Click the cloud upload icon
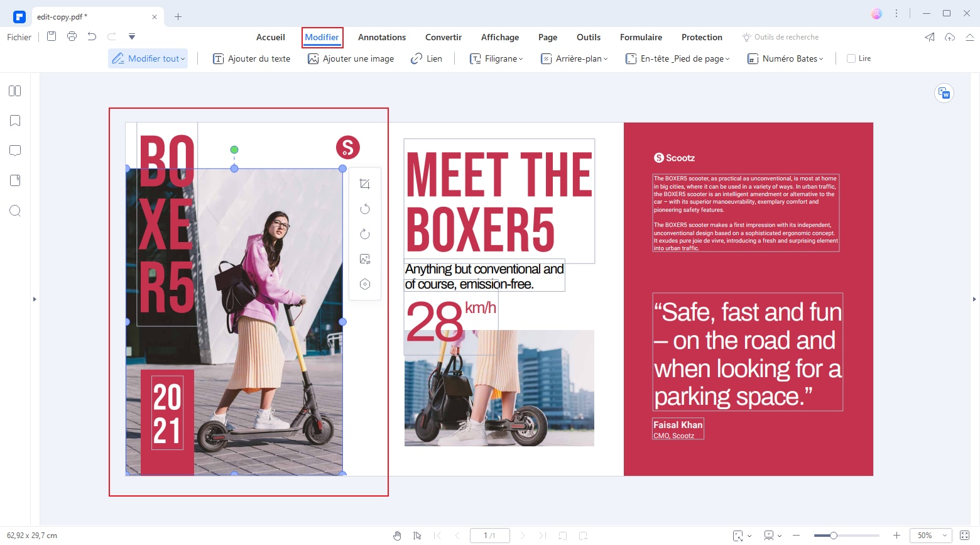The height and width of the screenshot is (545, 980). (x=950, y=37)
